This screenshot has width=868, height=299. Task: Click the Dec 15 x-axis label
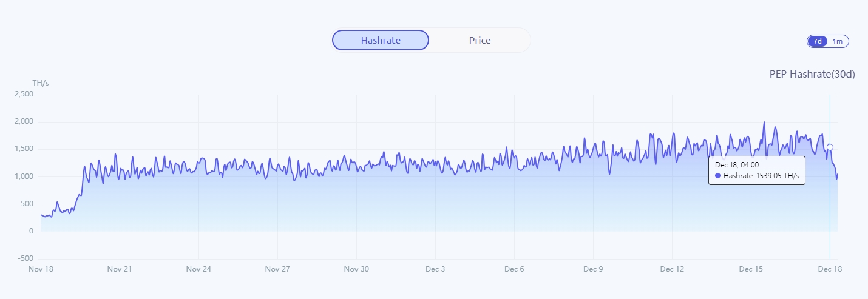(751, 269)
